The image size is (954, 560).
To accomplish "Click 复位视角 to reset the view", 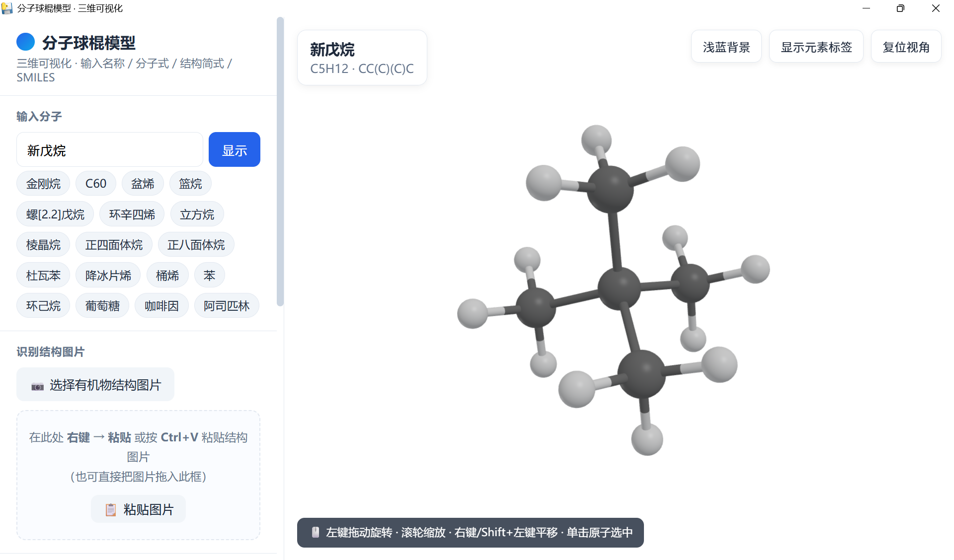I will (x=906, y=47).
